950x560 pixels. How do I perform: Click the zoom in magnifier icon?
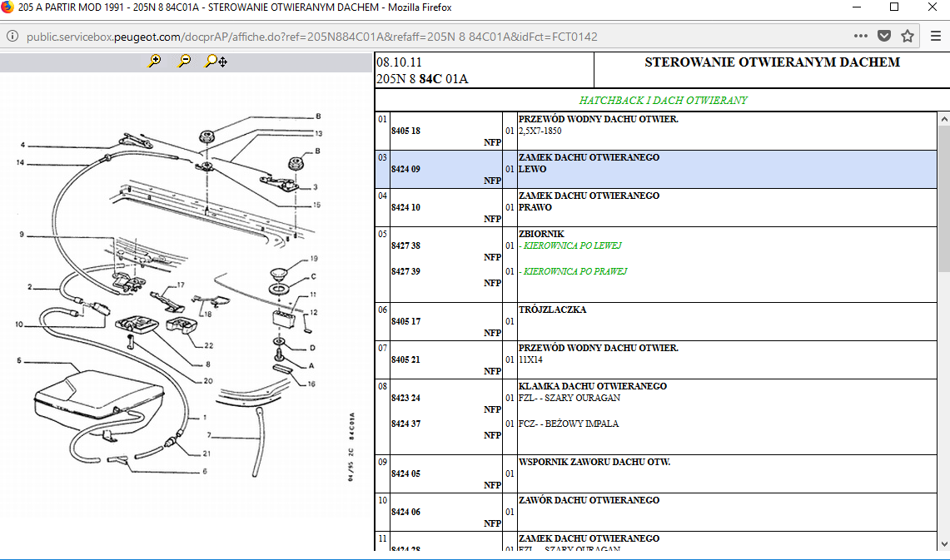[154, 62]
